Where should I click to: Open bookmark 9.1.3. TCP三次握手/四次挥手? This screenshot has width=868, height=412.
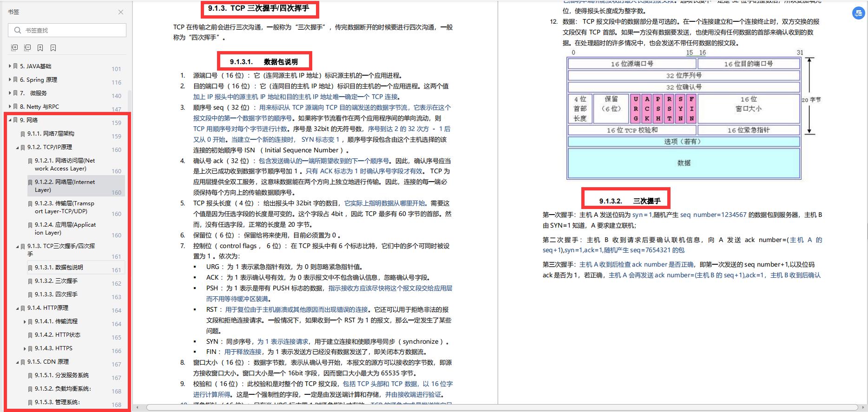click(61, 250)
